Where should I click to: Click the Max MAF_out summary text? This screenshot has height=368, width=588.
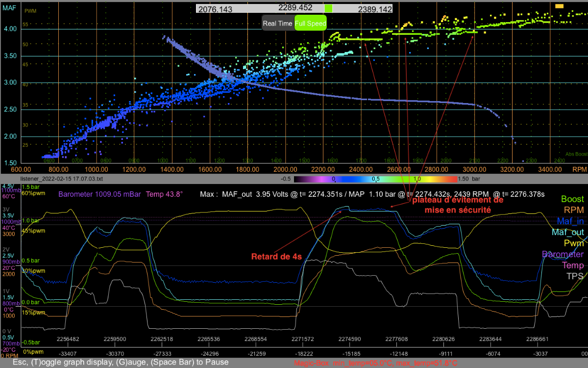372,194
